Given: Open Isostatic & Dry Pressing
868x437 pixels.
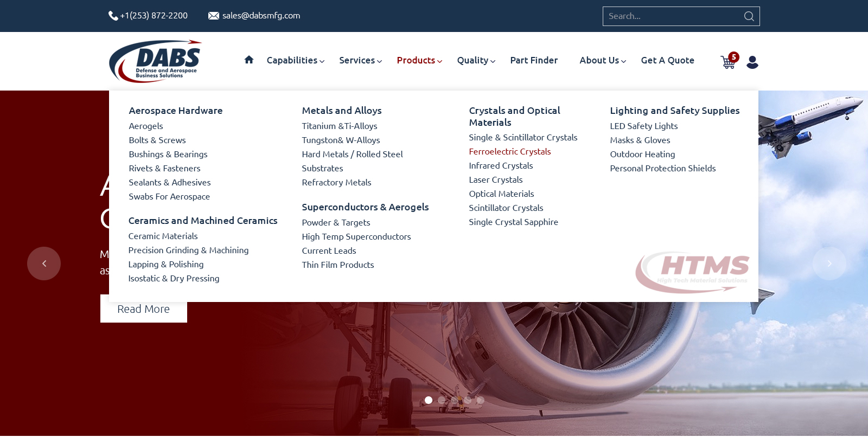Looking at the screenshot, I should coord(174,278).
